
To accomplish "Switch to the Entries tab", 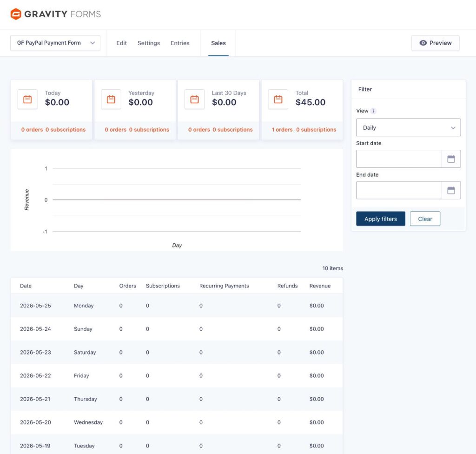I will click(x=180, y=43).
